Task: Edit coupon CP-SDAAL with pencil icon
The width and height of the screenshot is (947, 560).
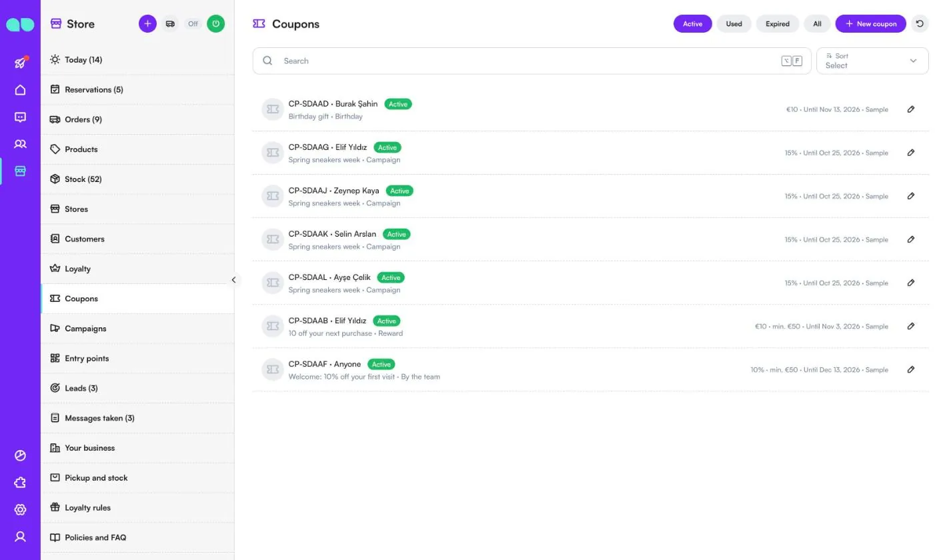Action: pyautogui.click(x=911, y=283)
